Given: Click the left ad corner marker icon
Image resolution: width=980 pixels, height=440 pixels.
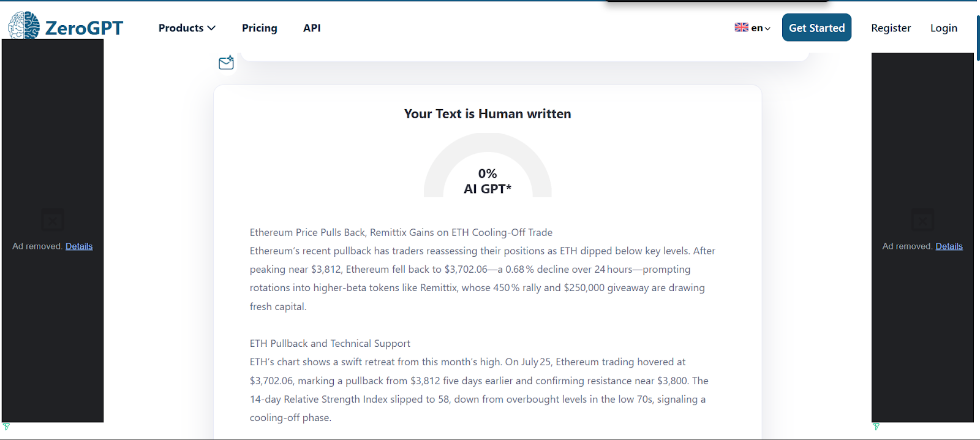Looking at the screenshot, I should (6, 427).
